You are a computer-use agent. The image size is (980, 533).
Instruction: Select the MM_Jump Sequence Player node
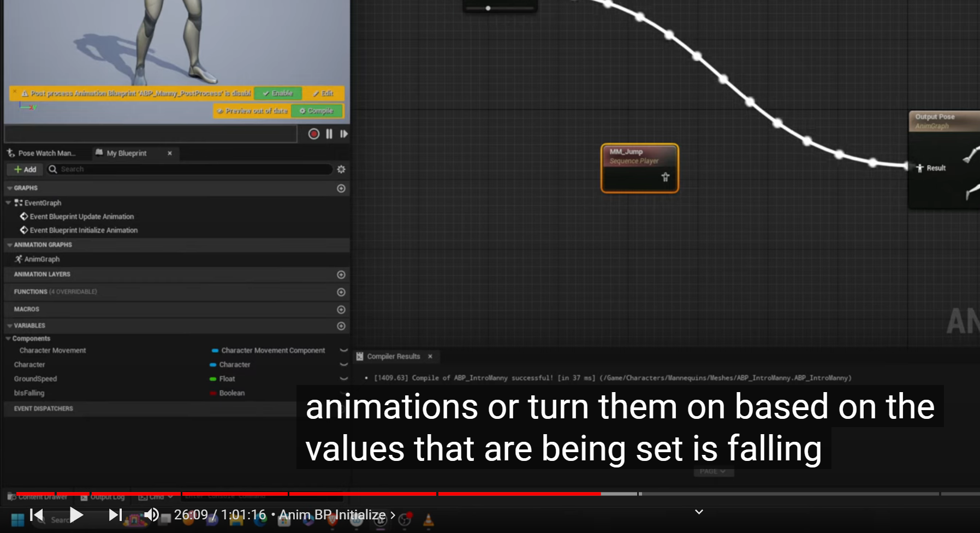tap(640, 168)
